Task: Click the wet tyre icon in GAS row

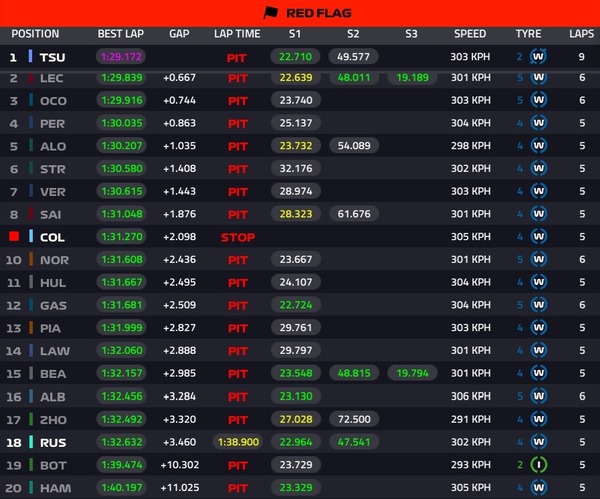Action: coord(538,305)
